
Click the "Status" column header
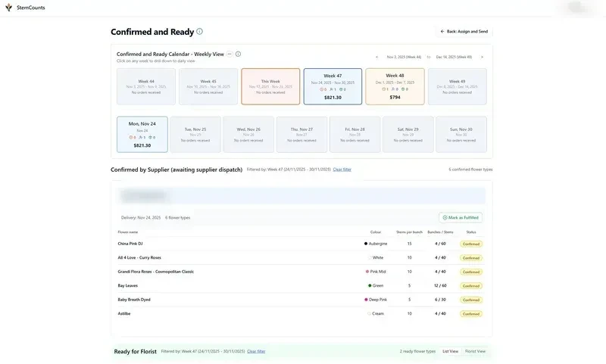tap(471, 232)
